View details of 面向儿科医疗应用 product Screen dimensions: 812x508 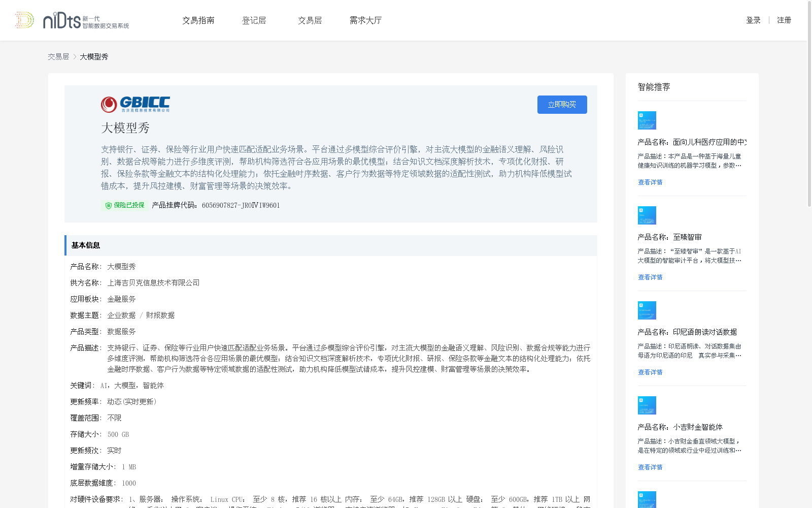[x=650, y=182]
